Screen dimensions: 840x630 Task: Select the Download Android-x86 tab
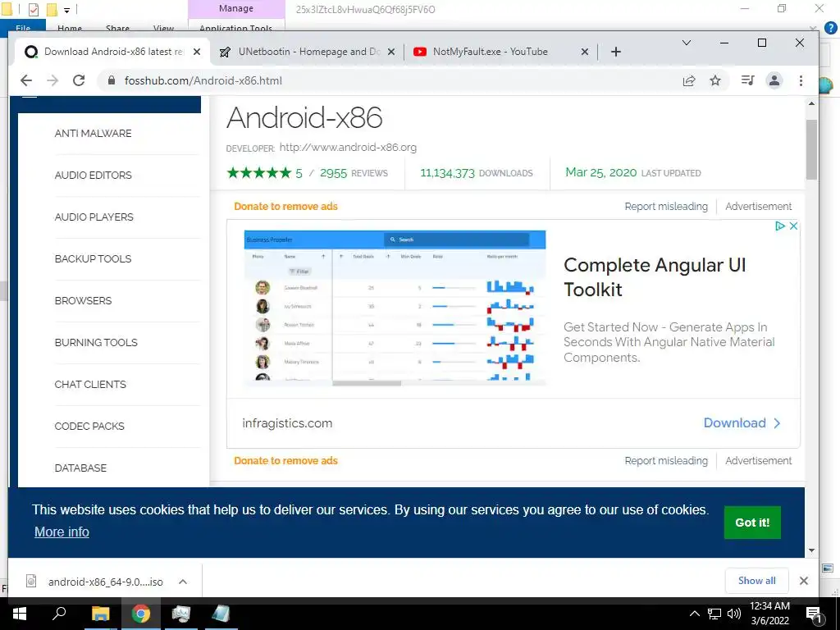pos(110,52)
